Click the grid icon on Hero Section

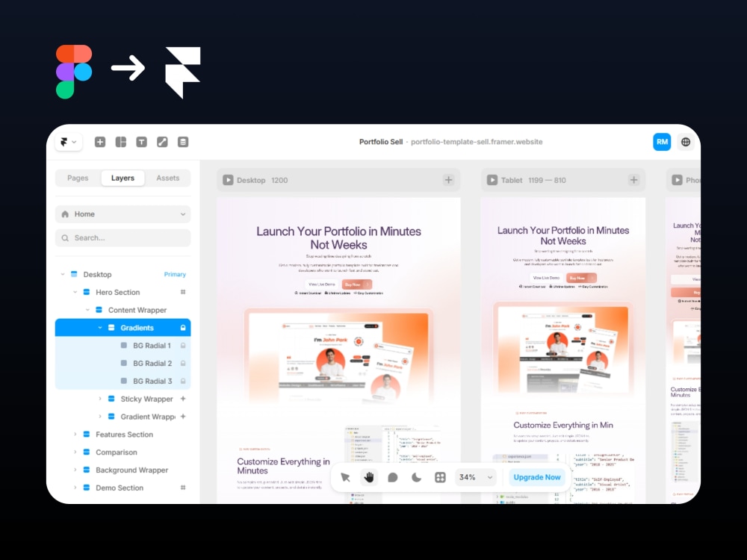pos(183,292)
